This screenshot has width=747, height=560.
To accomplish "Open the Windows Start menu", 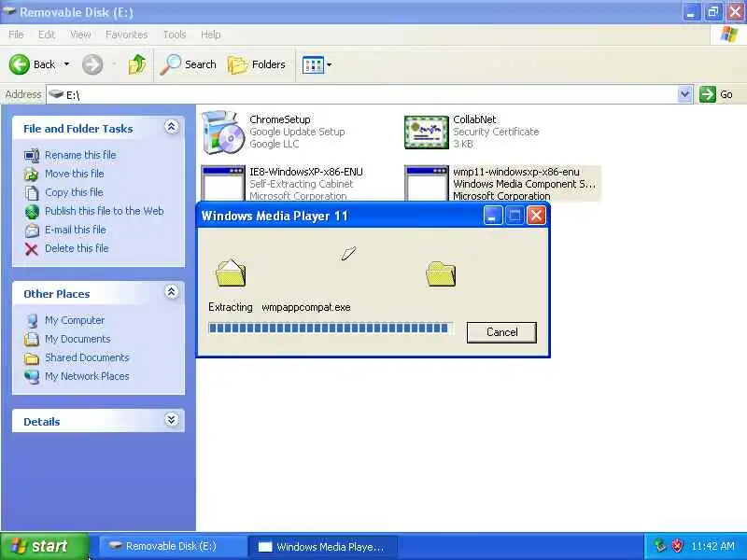I will (x=45, y=546).
